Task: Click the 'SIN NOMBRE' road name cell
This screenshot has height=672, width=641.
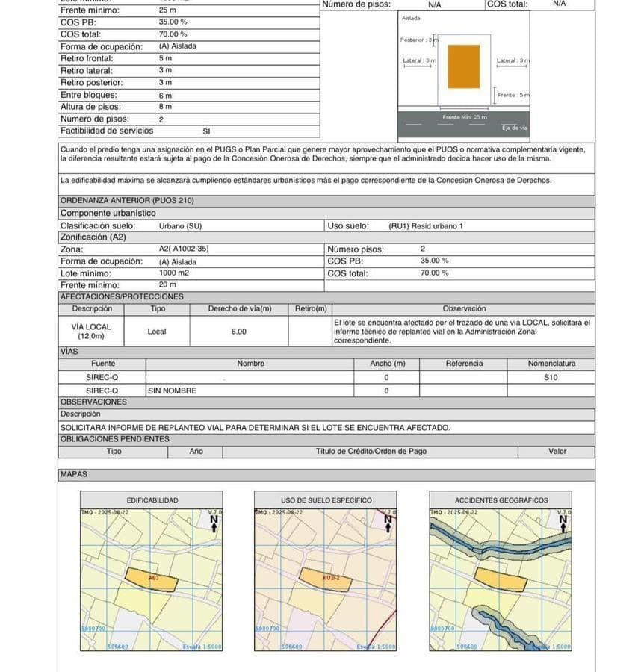Action: click(250, 391)
